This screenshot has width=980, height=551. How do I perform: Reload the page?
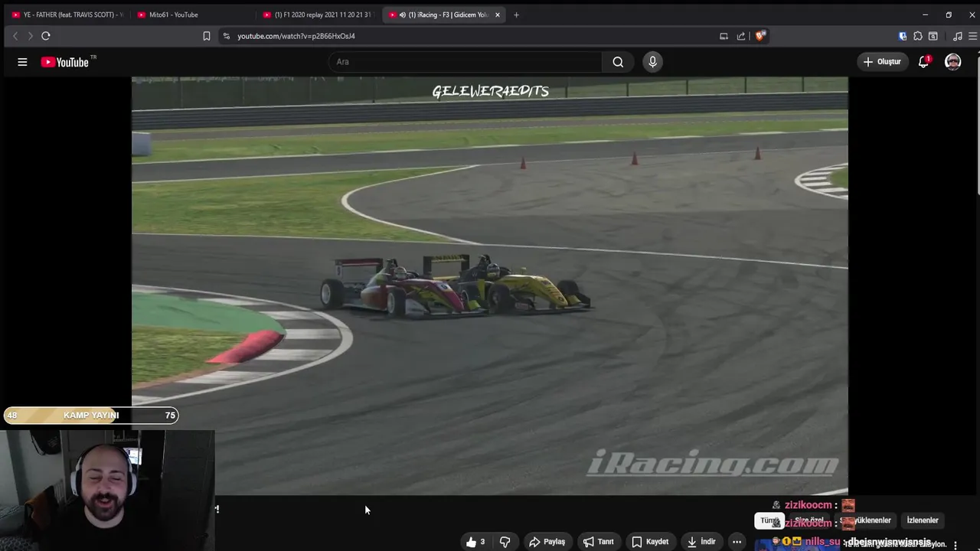tap(46, 36)
